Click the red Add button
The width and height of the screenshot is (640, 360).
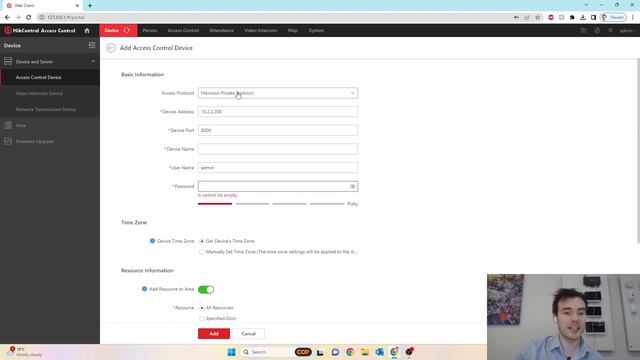tap(214, 333)
